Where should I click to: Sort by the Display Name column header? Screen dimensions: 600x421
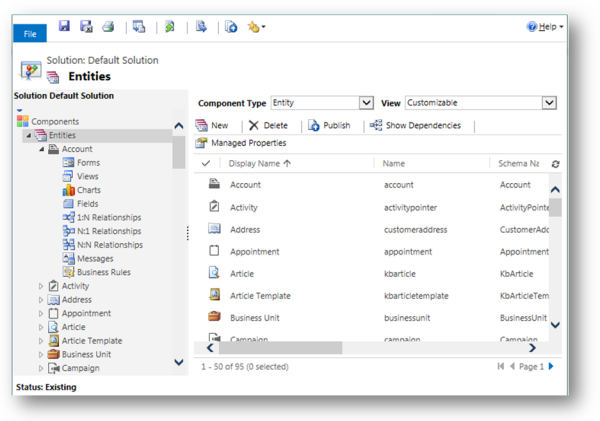[260, 163]
